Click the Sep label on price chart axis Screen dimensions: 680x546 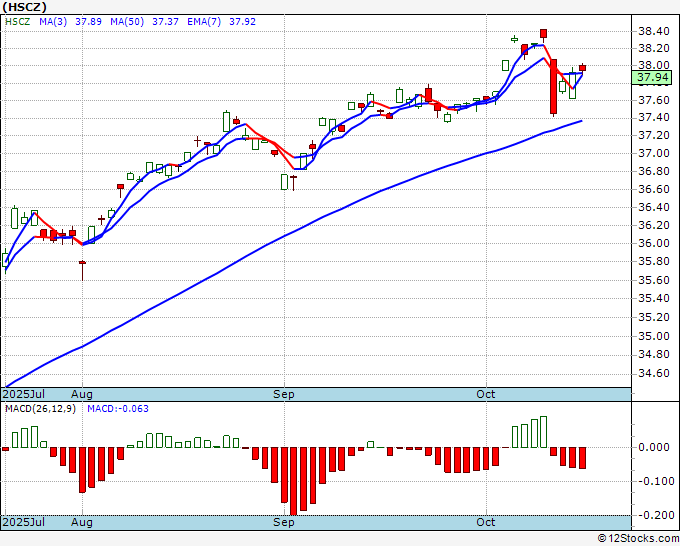pos(284,394)
